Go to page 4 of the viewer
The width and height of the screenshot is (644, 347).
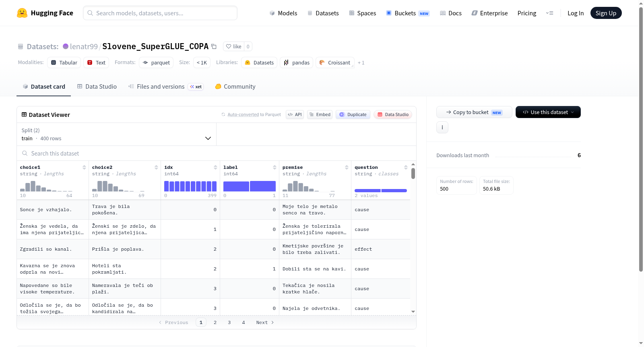(244, 322)
